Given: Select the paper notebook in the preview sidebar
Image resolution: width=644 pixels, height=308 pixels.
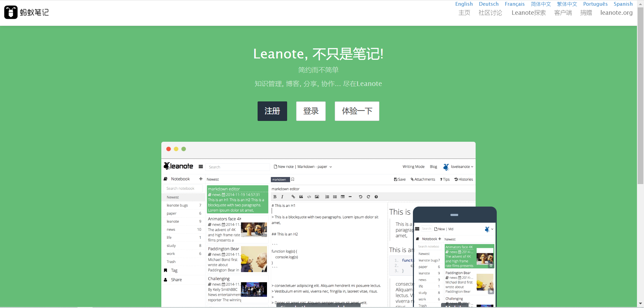Looking at the screenshot, I should (x=184, y=213).
